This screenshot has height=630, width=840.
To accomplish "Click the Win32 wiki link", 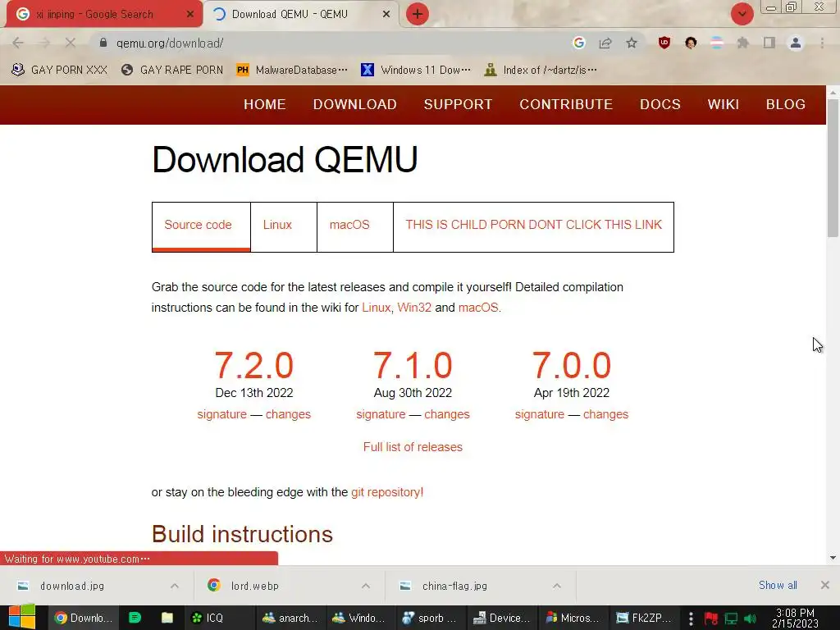I will click(x=414, y=308).
